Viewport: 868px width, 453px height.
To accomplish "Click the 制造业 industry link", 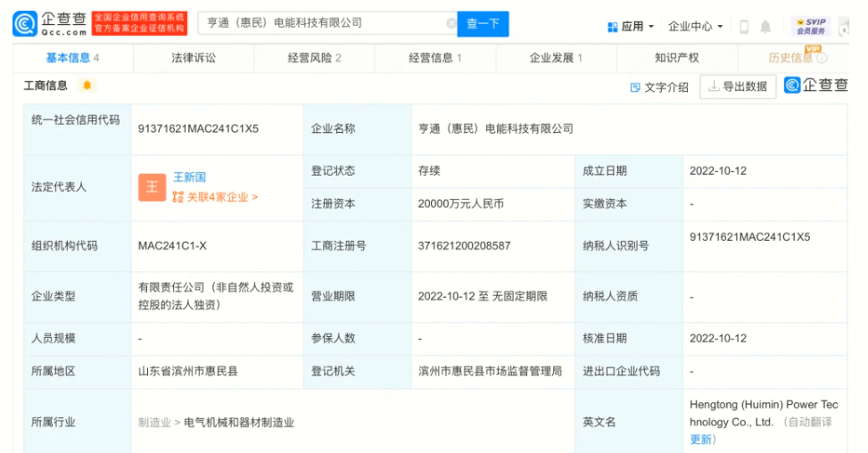I will pyautogui.click(x=154, y=423).
